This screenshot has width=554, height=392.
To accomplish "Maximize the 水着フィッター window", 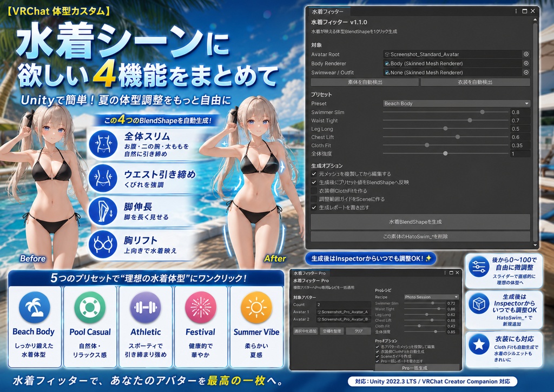I will (x=525, y=11).
